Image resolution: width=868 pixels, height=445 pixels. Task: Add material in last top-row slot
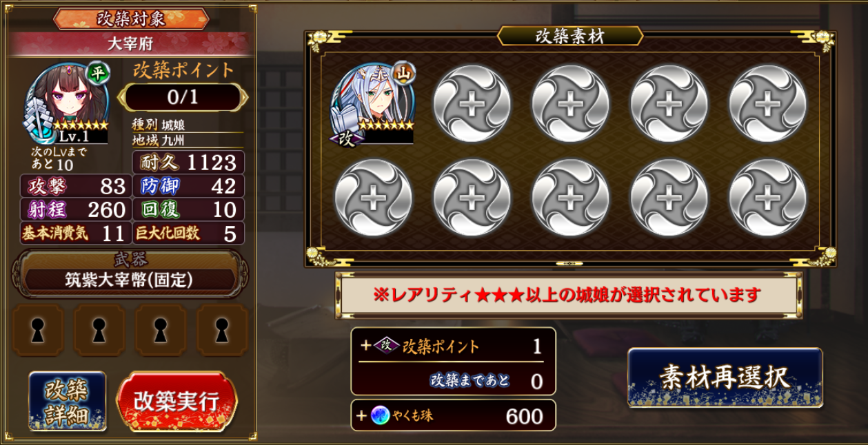(x=768, y=104)
